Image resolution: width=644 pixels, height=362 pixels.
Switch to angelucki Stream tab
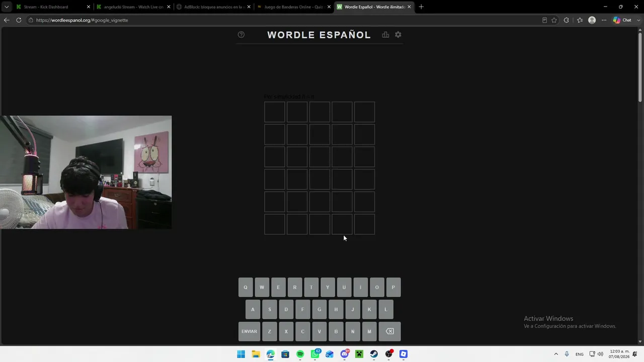[x=133, y=7]
